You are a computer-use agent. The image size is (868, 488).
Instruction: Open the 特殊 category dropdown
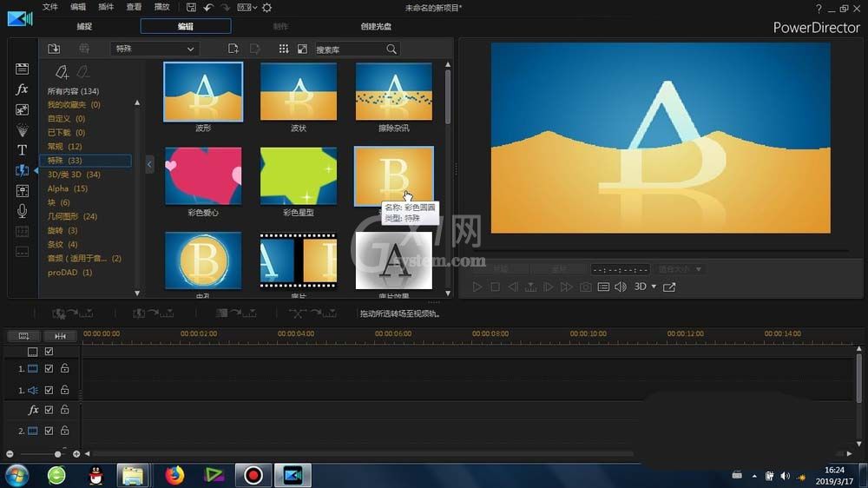(x=155, y=49)
